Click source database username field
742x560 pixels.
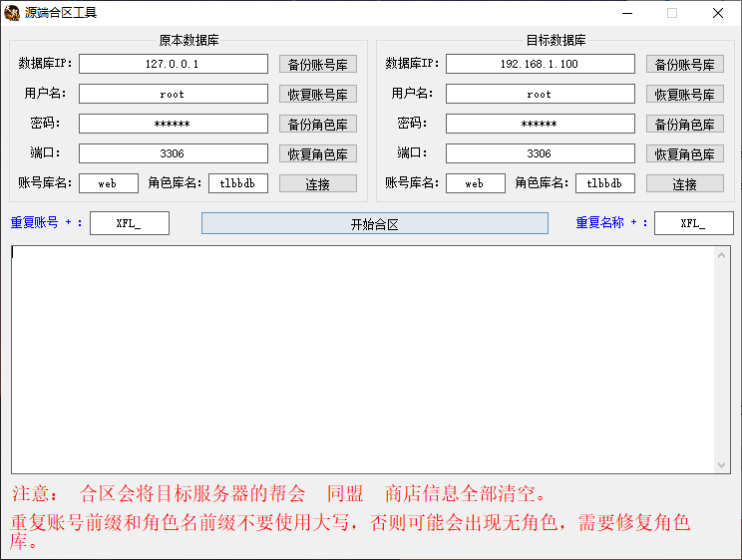click(174, 94)
